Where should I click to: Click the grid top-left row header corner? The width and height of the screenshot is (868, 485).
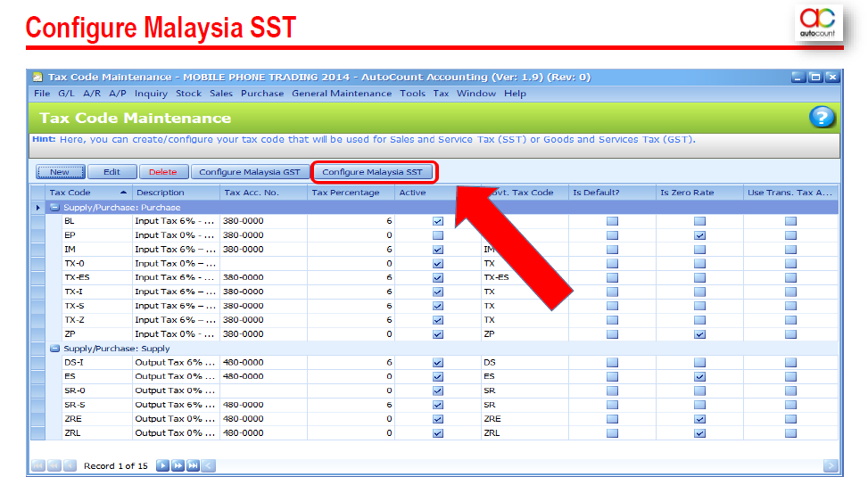37,193
